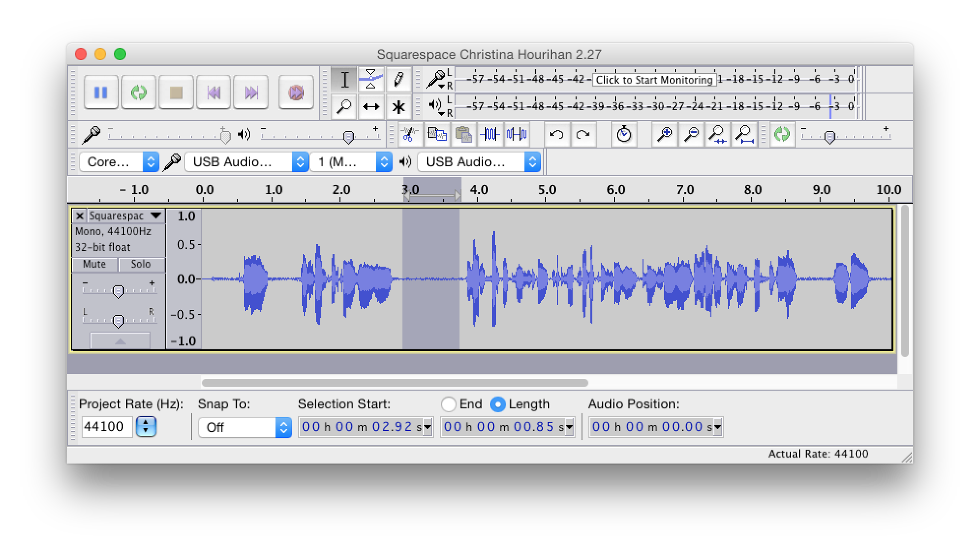This screenshot has width=980, height=554.
Task: Click the Cut scissors icon
Action: [x=410, y=134]
